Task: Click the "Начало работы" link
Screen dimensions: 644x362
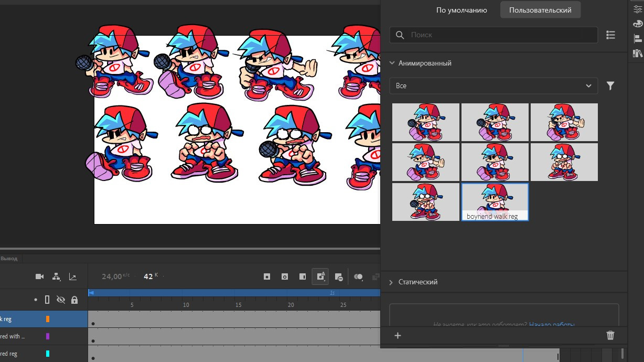Action: (552, 325)
